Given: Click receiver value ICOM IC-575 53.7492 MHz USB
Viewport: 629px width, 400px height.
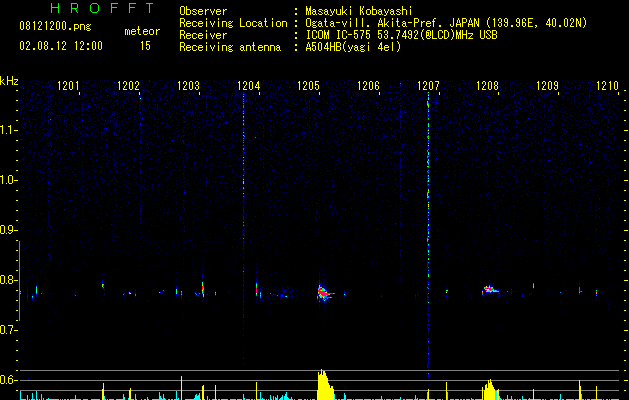Looking at the screenshot, I should 401,35.
